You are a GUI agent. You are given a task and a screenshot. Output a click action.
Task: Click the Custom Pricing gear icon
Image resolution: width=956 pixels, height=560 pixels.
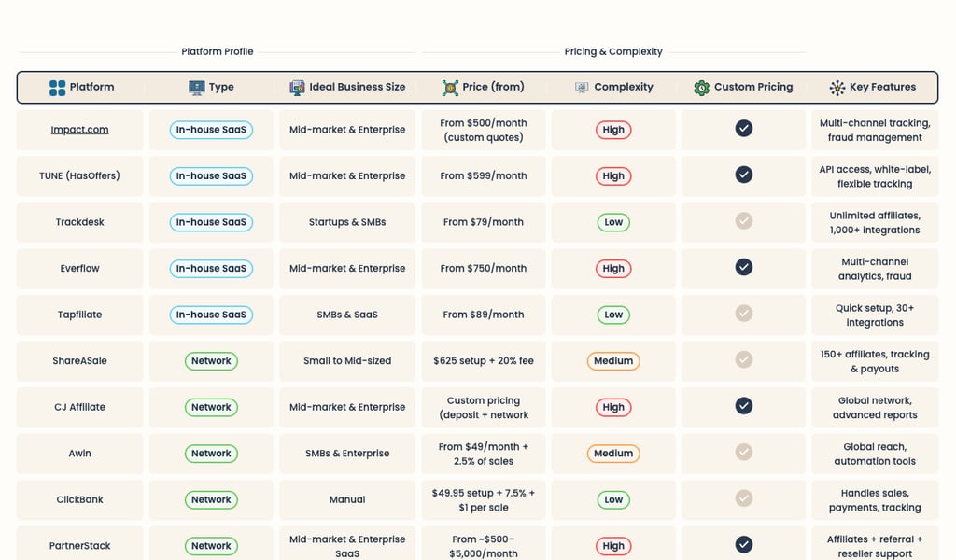[701, 88]
